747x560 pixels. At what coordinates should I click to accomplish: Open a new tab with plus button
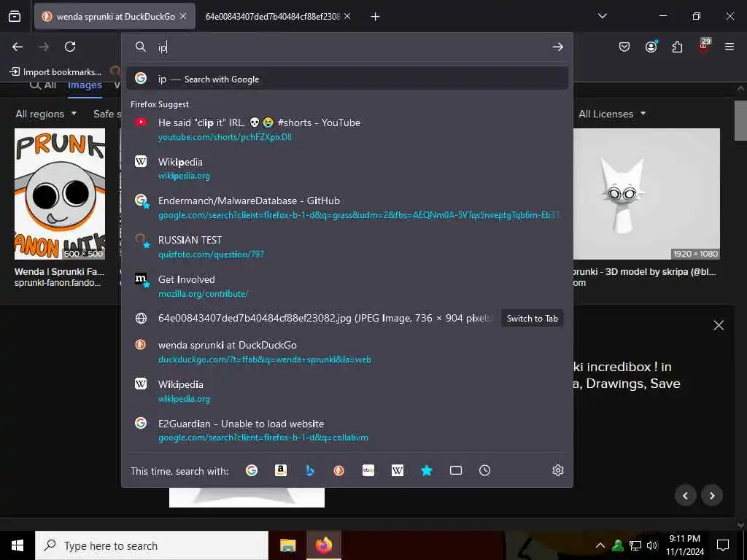(x=375, y=17)
